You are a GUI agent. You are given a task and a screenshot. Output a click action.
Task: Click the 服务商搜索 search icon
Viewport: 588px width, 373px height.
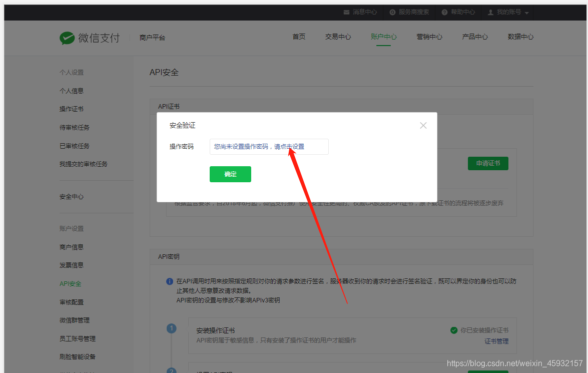tap(392, 13)
